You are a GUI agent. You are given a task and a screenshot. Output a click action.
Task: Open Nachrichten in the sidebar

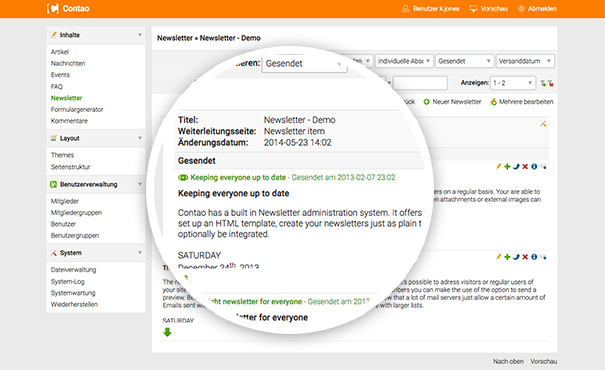(x=68, y=63)
